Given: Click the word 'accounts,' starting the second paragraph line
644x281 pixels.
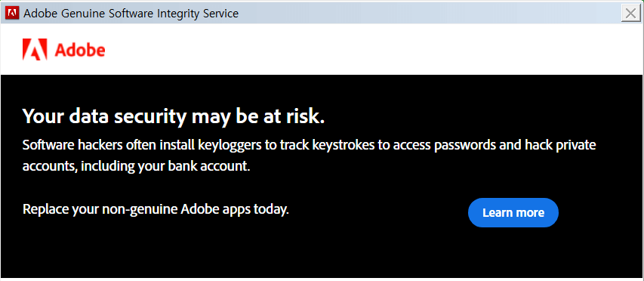Looking at the screenshot, I should (x=50, y=166).
